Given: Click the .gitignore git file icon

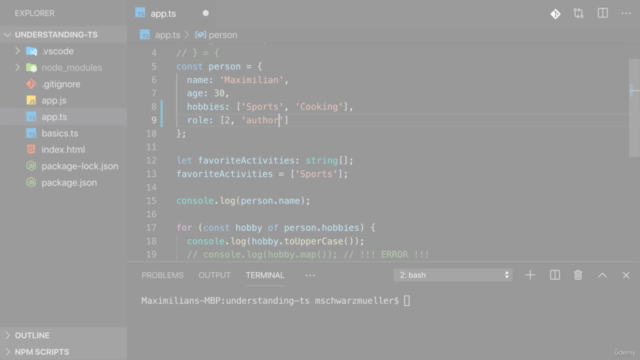Looking at the screenshot, I should [31, 84].
